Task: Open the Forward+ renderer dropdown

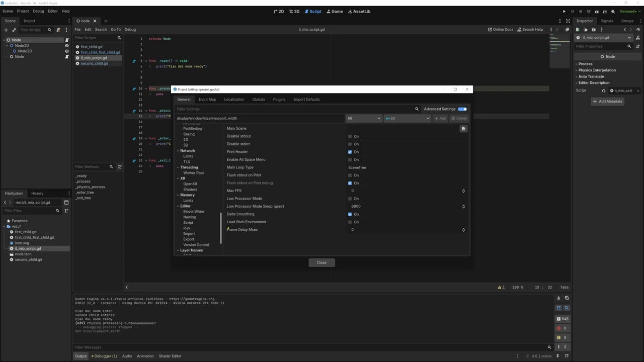Action: 630,11
